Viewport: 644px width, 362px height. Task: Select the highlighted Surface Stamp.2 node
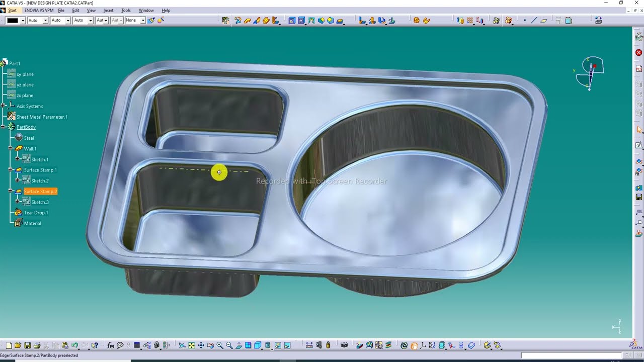[40, 192]
